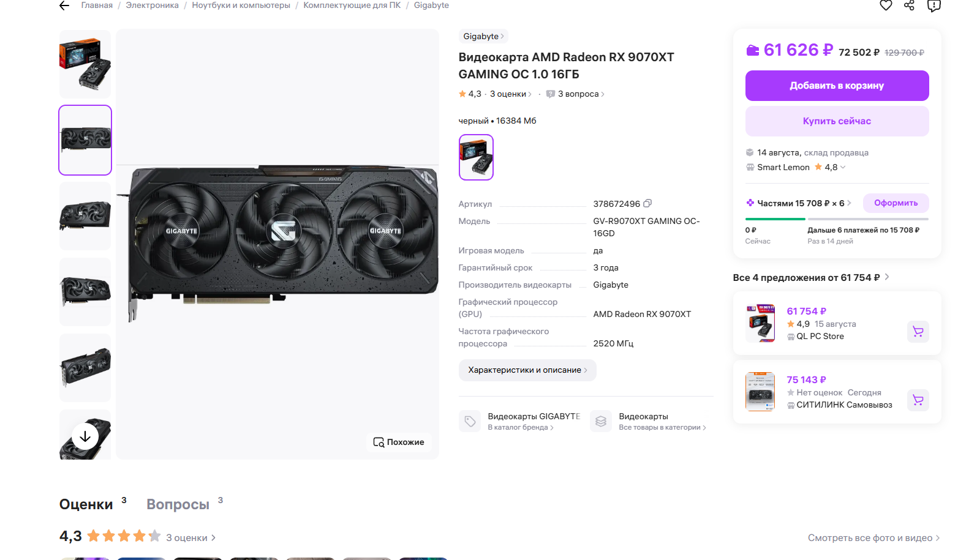Add product to favorites with heart icon
This screenshot has width=977, height=560.
[x=886, y=6]
